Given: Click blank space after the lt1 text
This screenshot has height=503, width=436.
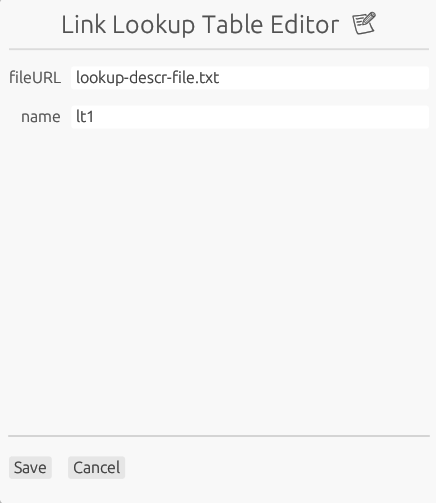Looking at the screenshot, I should 260,117.
